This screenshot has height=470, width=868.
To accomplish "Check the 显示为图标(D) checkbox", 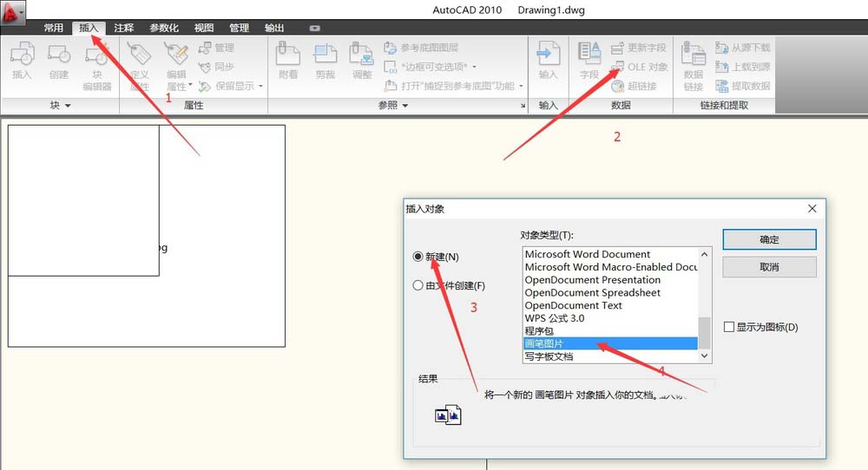I will [729, 327].
